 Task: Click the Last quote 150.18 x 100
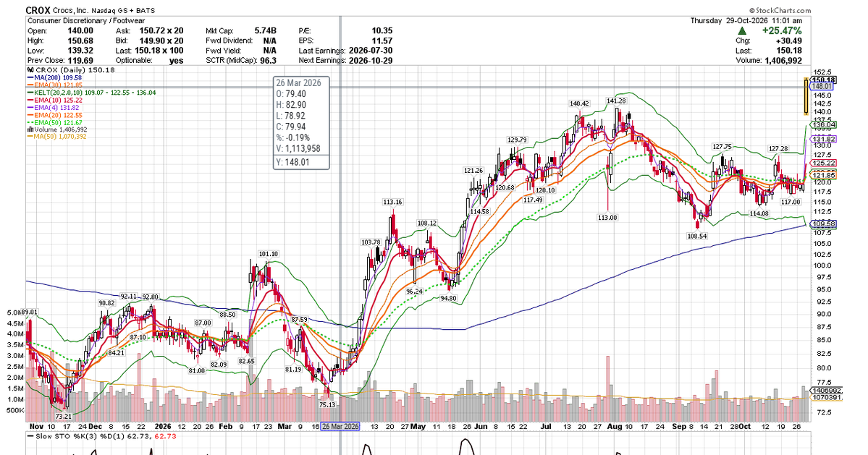159,51
